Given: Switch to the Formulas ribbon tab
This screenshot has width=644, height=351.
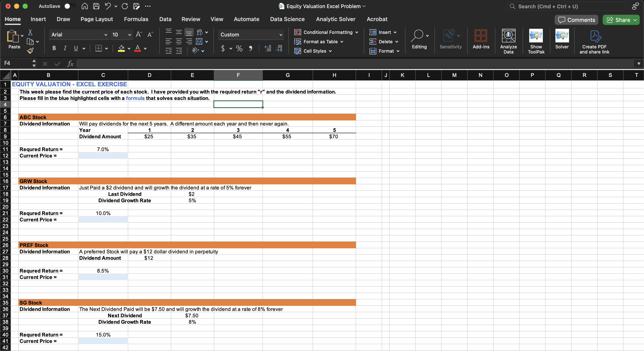Looking at the screenshot, I should tap(136, 19).
